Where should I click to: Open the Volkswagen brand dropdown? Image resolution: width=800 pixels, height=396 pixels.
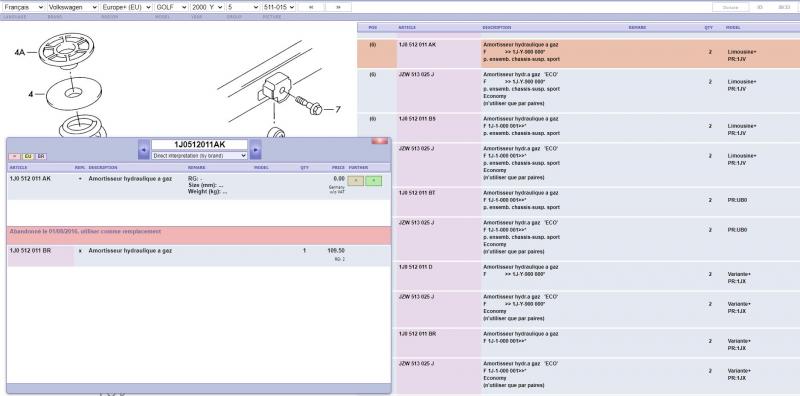tap(72, 7)
